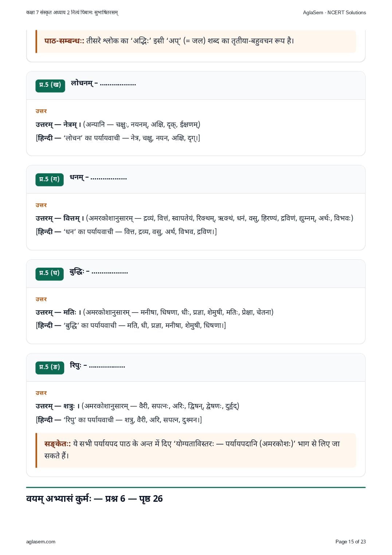The width and height of the screenshot is (392, 555).
Task: Click the Page 15 of 23 indicator
Action: click(350, 542)
